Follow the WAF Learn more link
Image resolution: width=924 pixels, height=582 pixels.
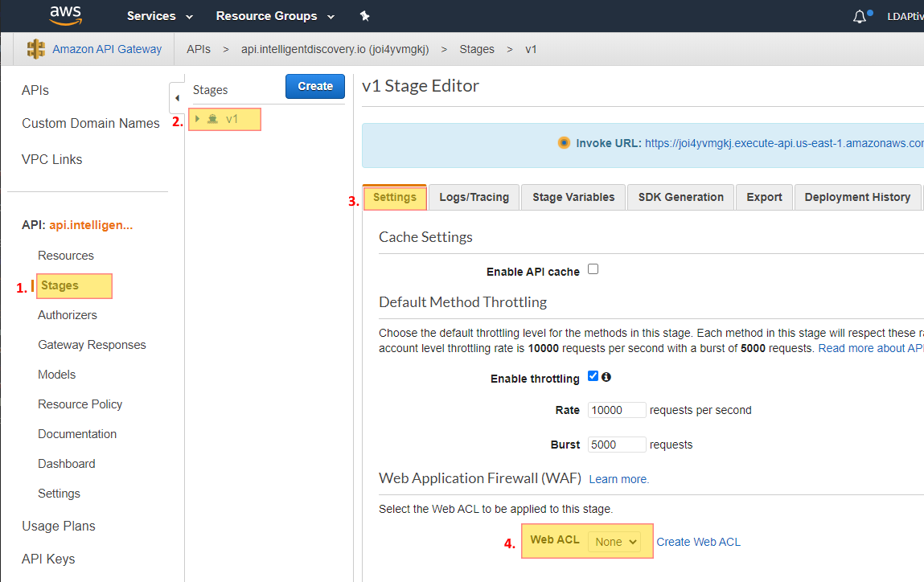(x=618, y=479)
